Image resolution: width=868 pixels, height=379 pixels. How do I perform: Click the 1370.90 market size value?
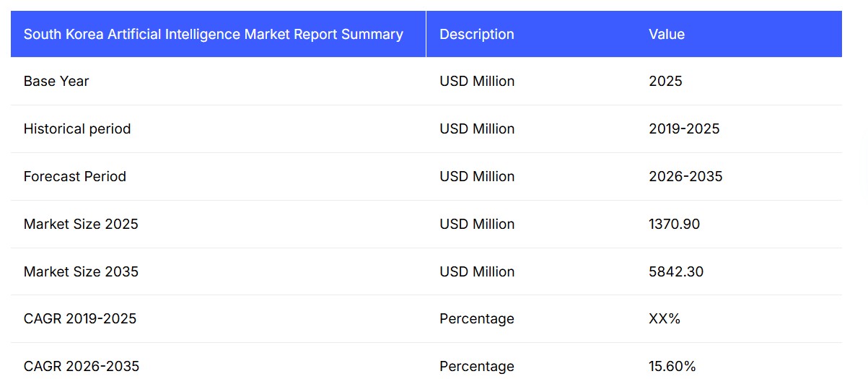click(674, 224)
